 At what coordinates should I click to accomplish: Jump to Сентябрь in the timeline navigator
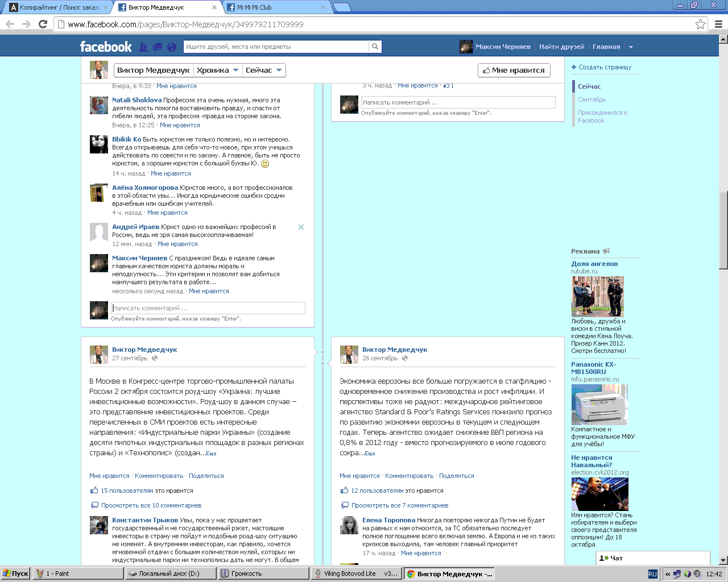[592, 99]
